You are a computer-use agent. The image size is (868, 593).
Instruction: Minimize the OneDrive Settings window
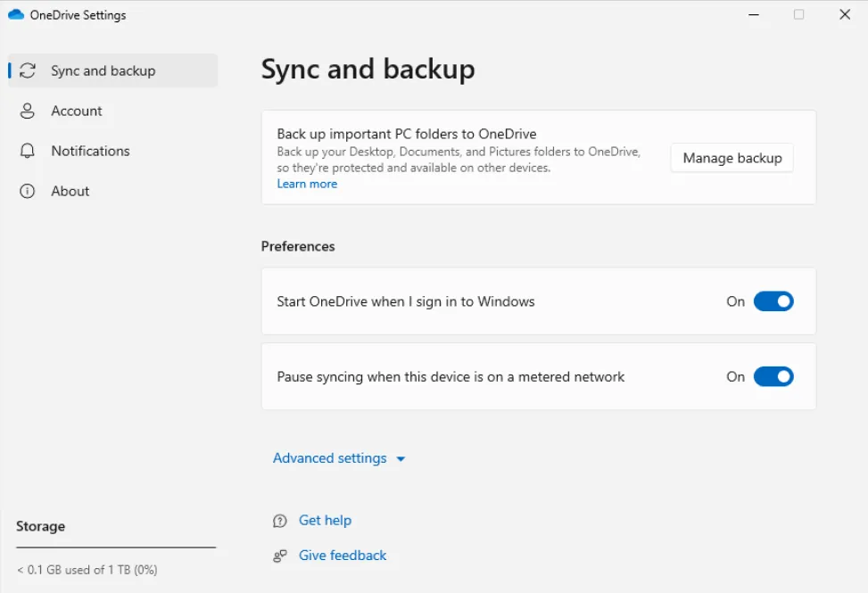click(x=754, y=15)
